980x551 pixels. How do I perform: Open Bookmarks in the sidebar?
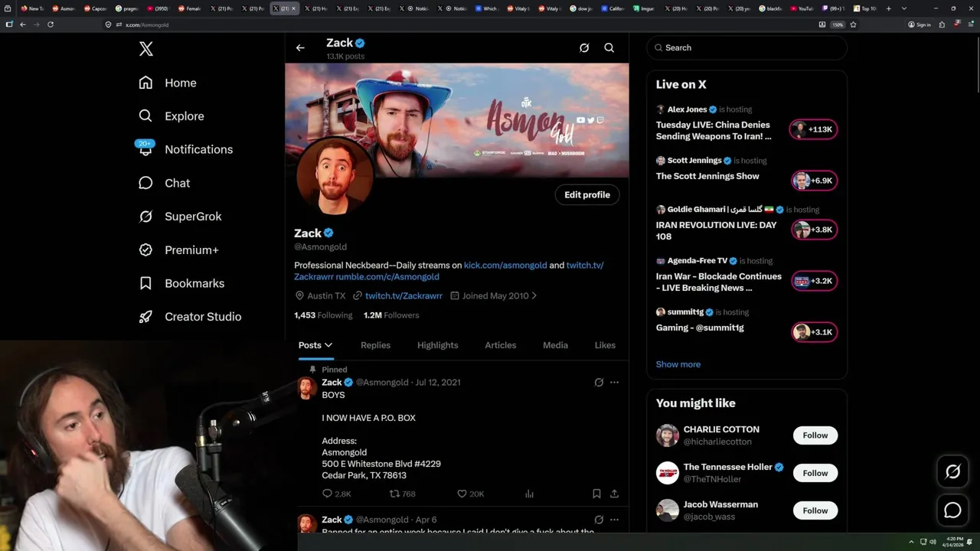[x=181, y=283]
